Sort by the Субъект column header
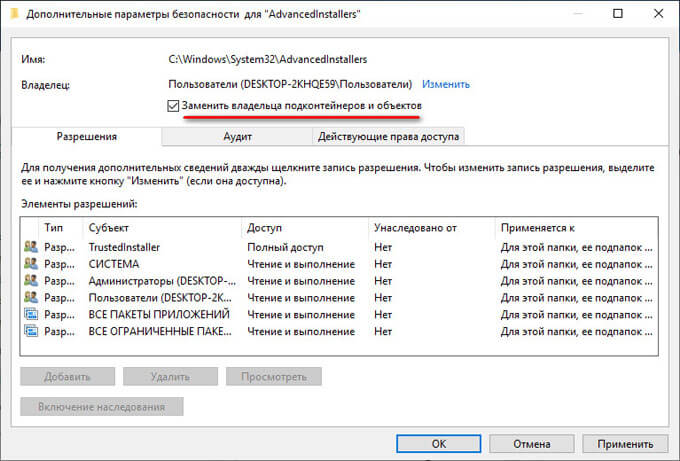 pos(162,228)
